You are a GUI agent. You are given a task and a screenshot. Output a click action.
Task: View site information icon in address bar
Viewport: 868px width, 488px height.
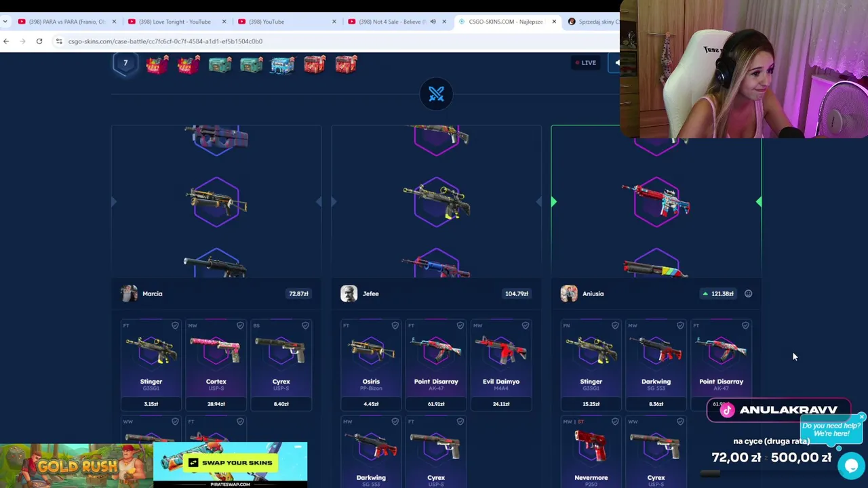tap(59, 41)
